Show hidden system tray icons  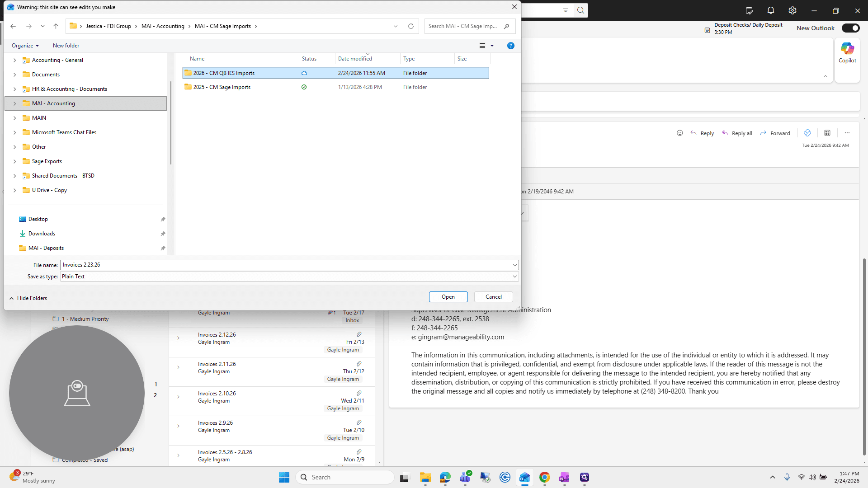773,477
